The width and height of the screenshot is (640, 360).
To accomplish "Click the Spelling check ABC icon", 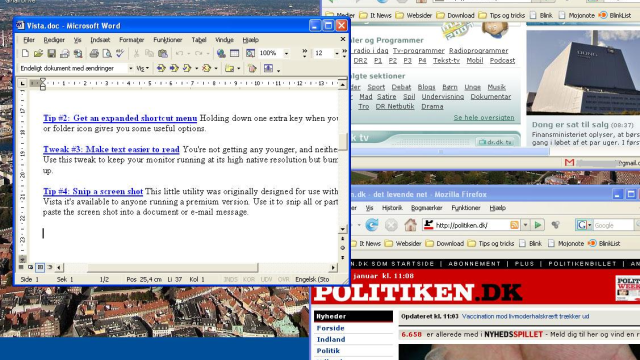I will click(120, 53).
